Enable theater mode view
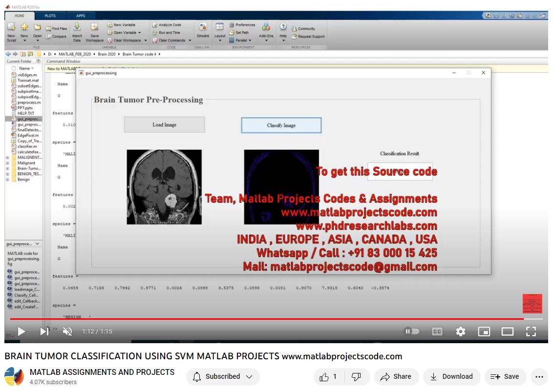Screen dimensions: 554x392 click(508, 331)
